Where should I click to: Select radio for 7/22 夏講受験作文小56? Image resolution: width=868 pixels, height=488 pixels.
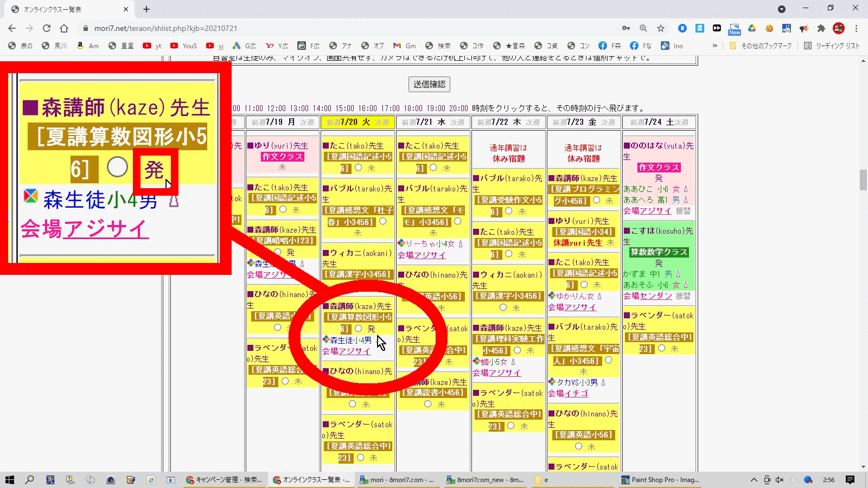coord(509,211)
